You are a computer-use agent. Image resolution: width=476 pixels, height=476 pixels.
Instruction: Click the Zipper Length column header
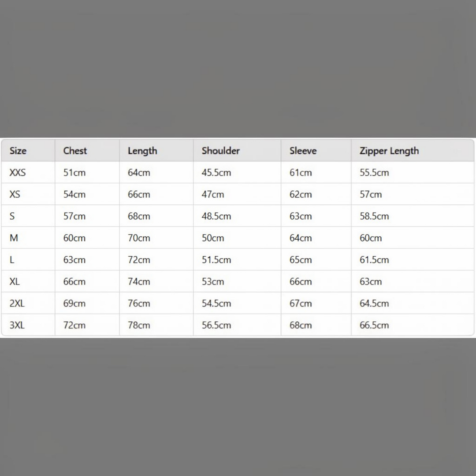[x=389, y=151]
